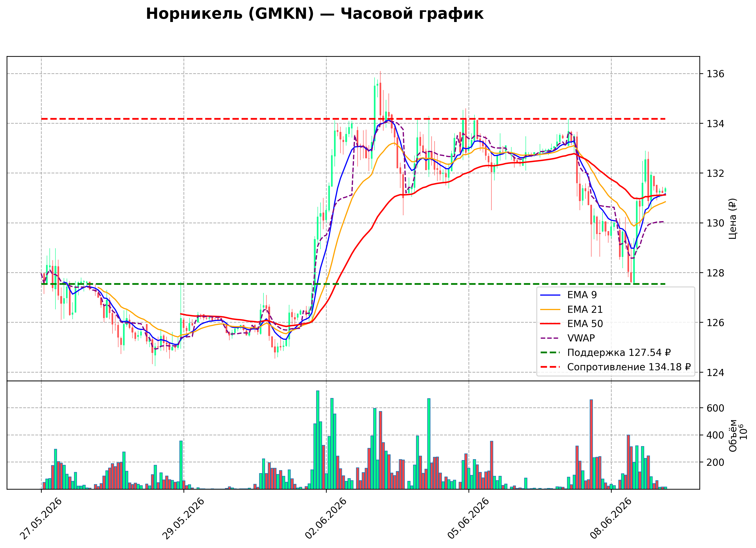Click the price axis label 132

click(715, 173)
